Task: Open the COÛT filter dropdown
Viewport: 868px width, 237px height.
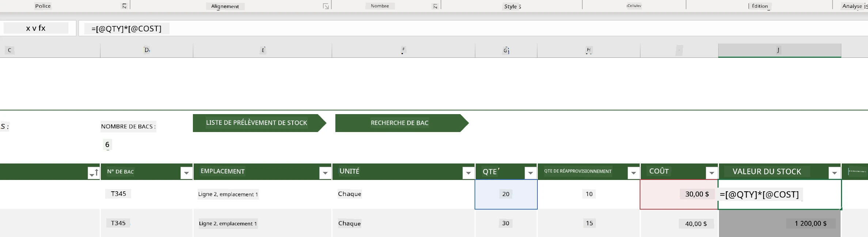Action: tap(712, 173)
